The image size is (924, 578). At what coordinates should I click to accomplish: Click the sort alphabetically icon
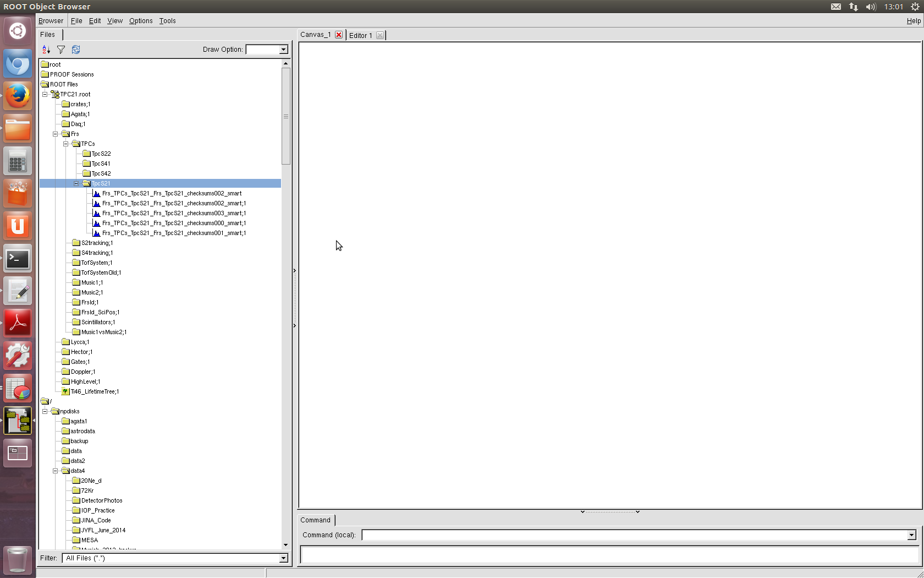[46, 50]
